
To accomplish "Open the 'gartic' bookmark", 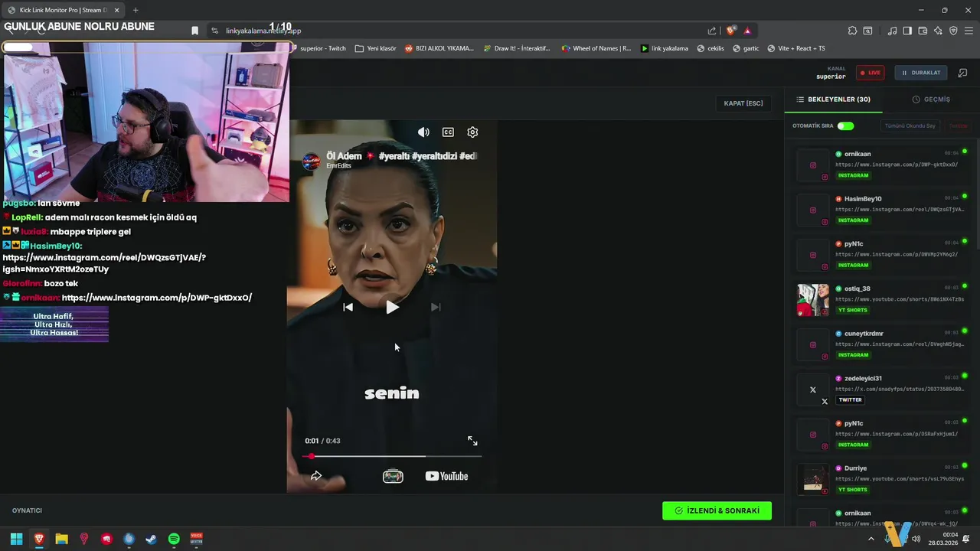I will coord(746,48).
